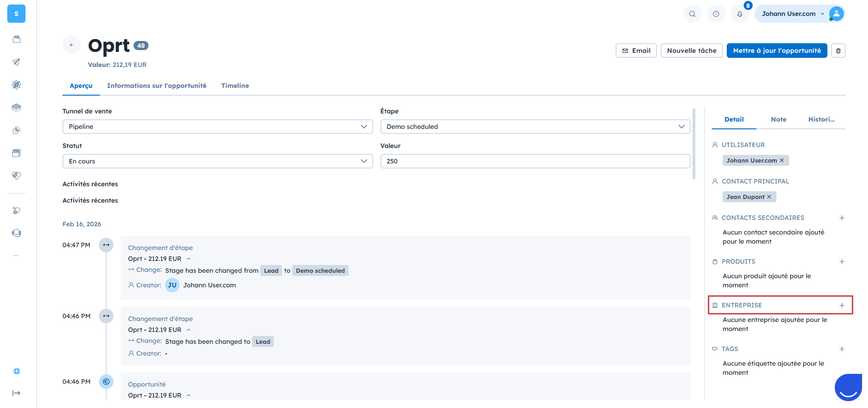The width and height of the screenshot is (868, 408).
Task: Click the 04:47 PM stage change timeline marker
Action: 106,245
